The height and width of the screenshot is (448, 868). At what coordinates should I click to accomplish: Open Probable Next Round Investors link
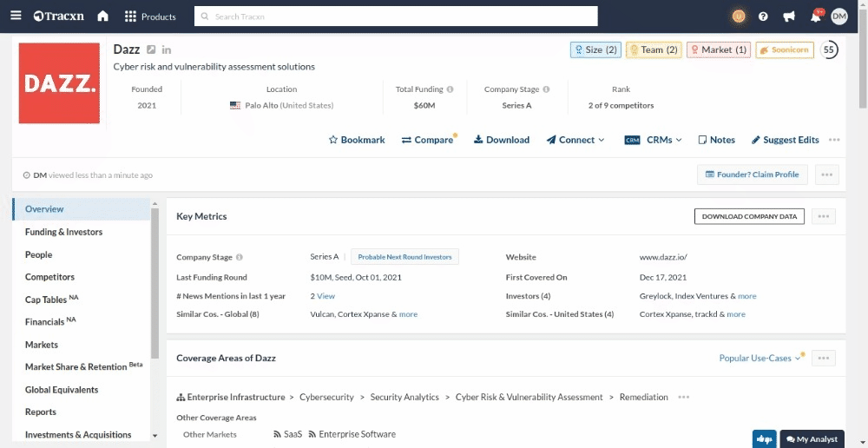tap(404, 257)
